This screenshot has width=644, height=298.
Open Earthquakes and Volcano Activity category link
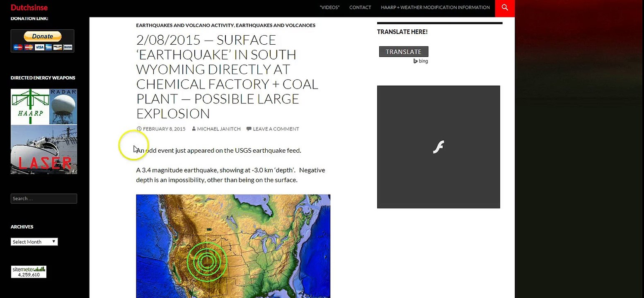[185, 25]
